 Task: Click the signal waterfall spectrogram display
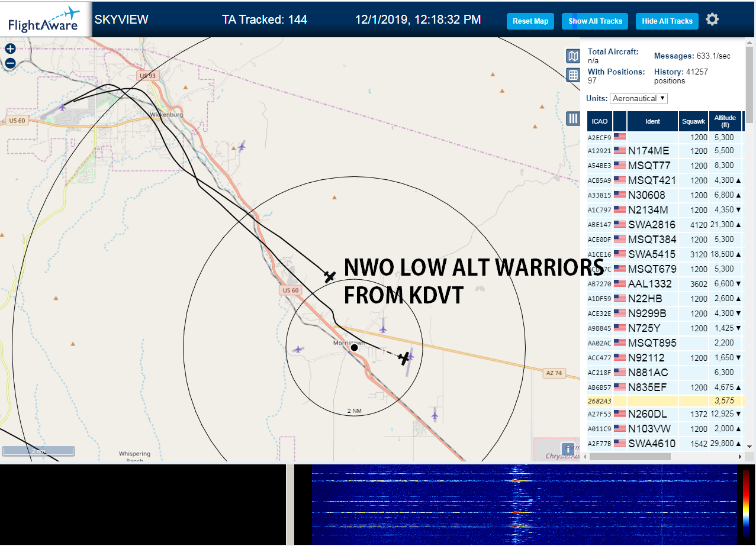click(524, 505)
